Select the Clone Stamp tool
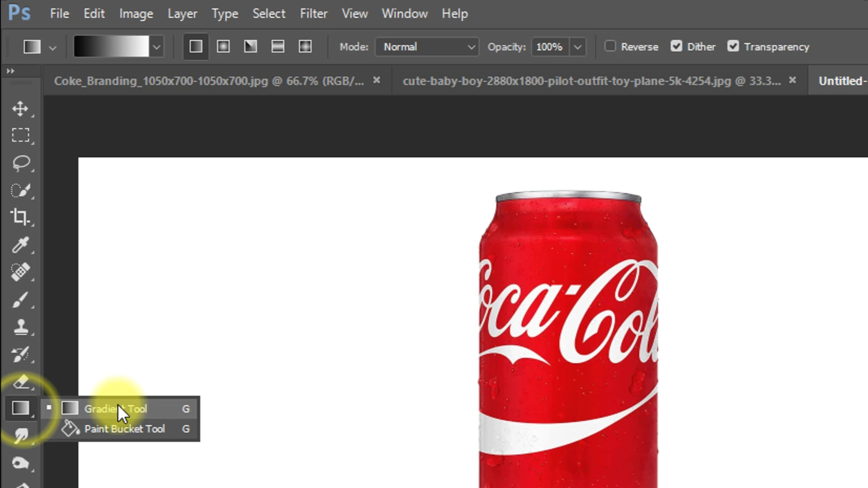The image size is (868, 488). click(x=20, y=327)
